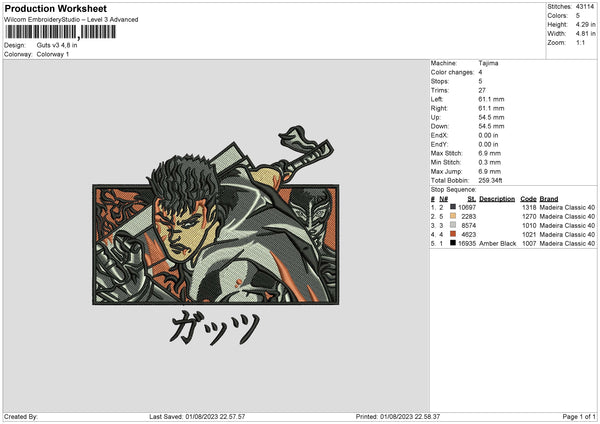Image resolution: width=600 pixels, height=424 pixels.
Task: Click the stitch count '10697' in row 1
Action: point(467,207)
